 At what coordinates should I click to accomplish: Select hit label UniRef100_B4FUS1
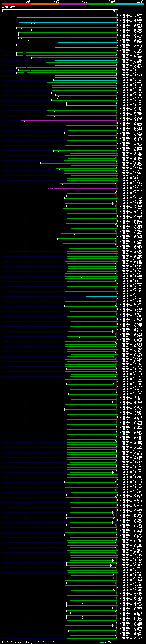click(131, 110)
